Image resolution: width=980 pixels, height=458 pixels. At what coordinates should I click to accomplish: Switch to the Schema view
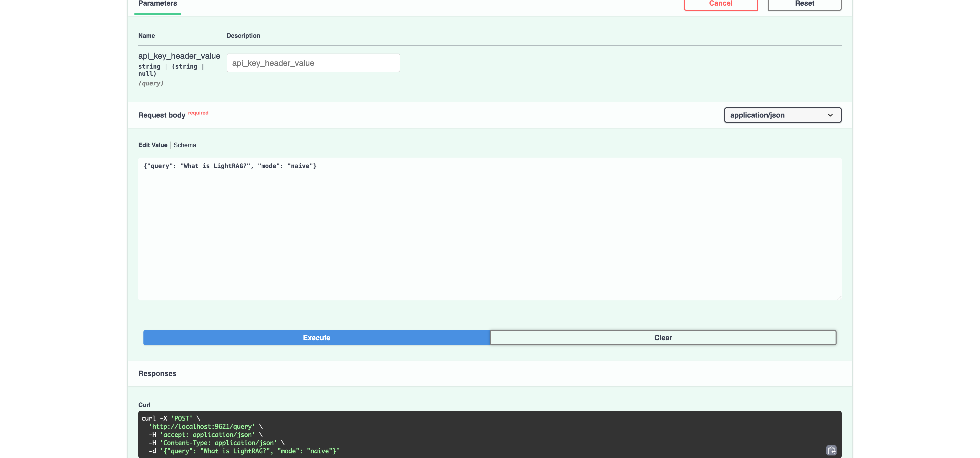(x=185, y=145)
